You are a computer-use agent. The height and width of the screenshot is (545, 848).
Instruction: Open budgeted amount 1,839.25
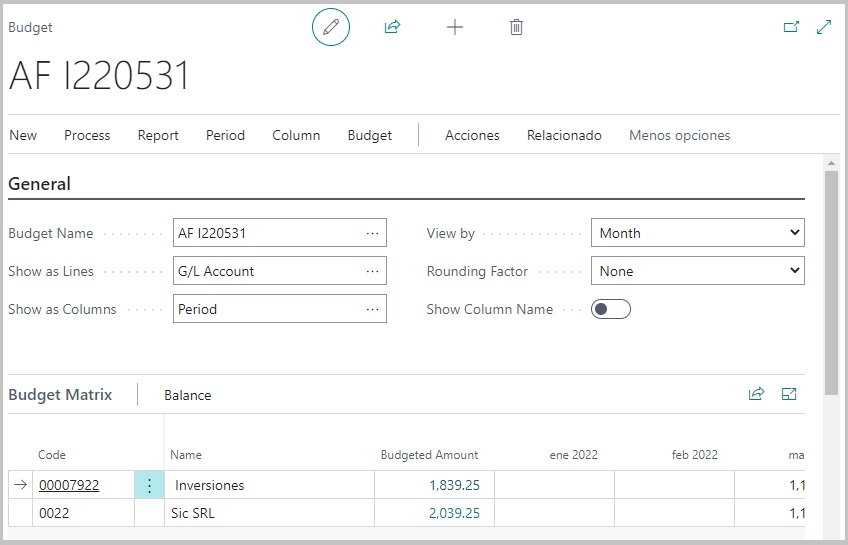[x=454, y=485]
